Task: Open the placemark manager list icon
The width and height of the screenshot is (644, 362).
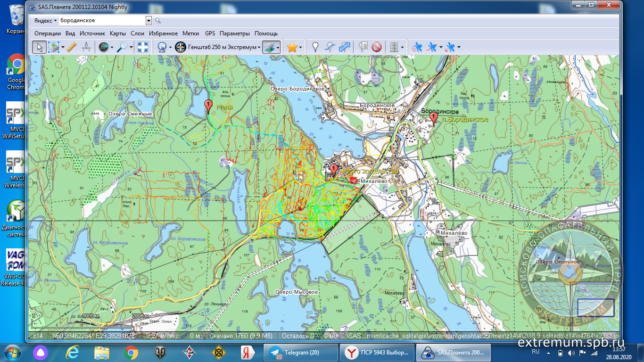Action: pos(363,47)
